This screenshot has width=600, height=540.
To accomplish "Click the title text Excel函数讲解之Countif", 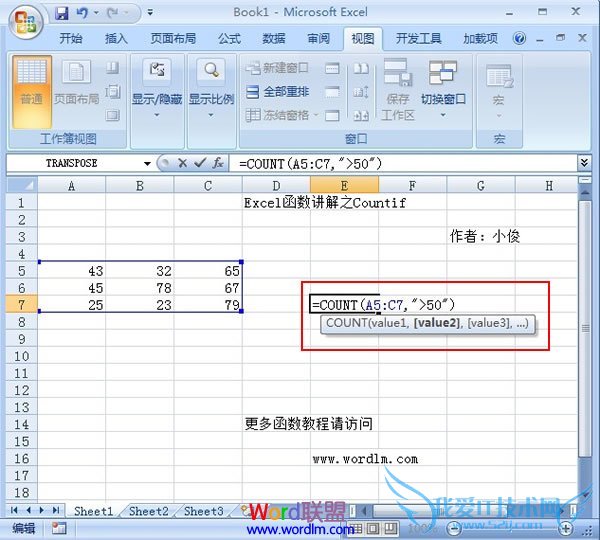I will [x=325, y=202].
